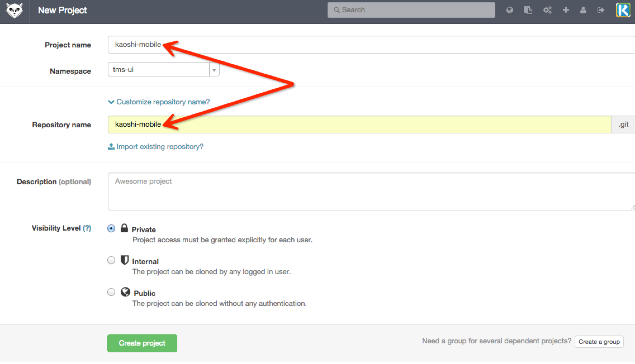Open admin area gears icon

click(x=547, y=10)
